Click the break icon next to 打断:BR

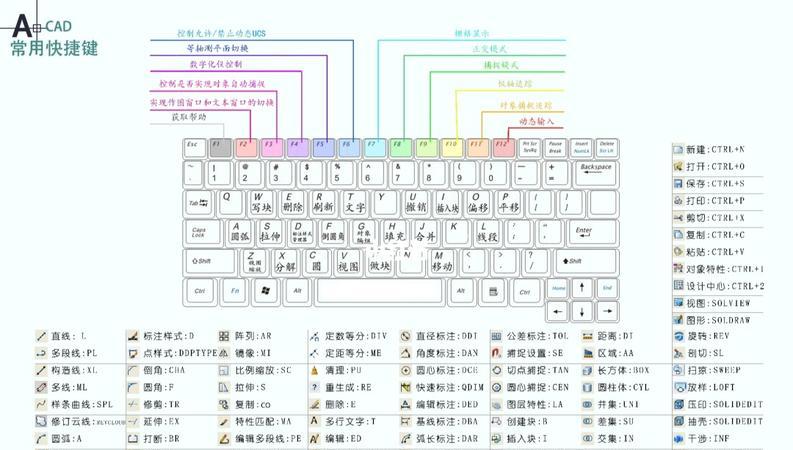(x=133, y=438)
